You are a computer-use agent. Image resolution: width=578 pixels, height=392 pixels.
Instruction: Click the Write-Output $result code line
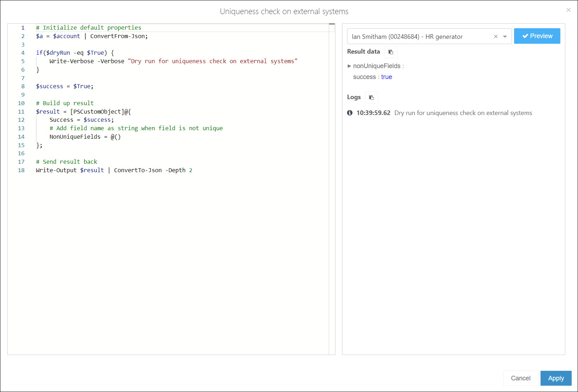coord(114,170)
